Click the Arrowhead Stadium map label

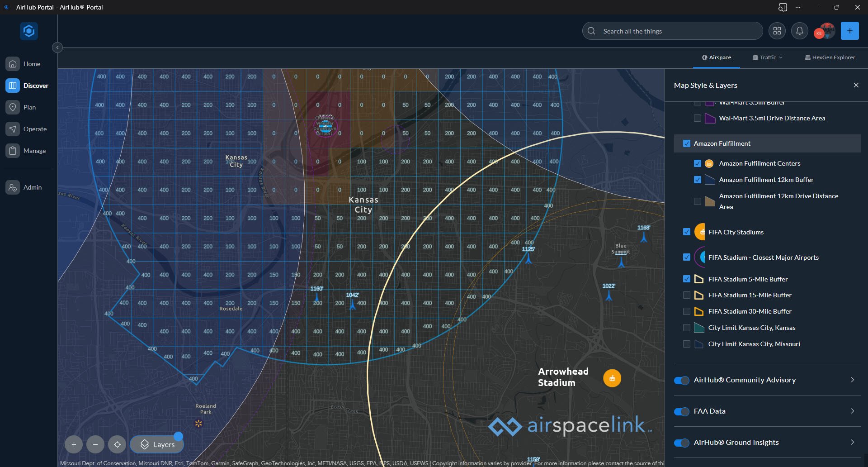tap(563, 377)
